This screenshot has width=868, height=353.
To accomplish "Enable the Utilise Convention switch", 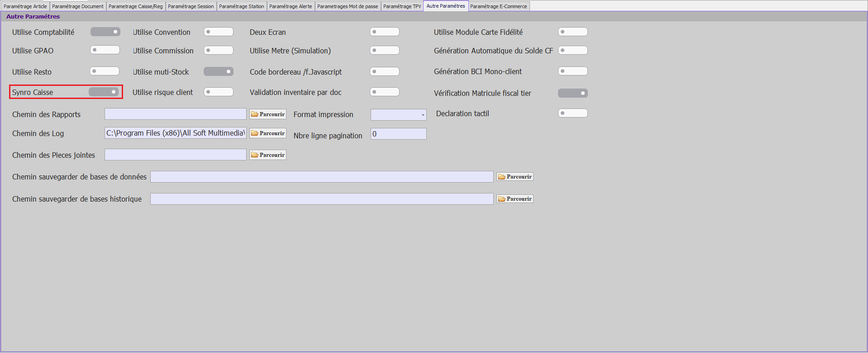I will [x=219, y=32].
